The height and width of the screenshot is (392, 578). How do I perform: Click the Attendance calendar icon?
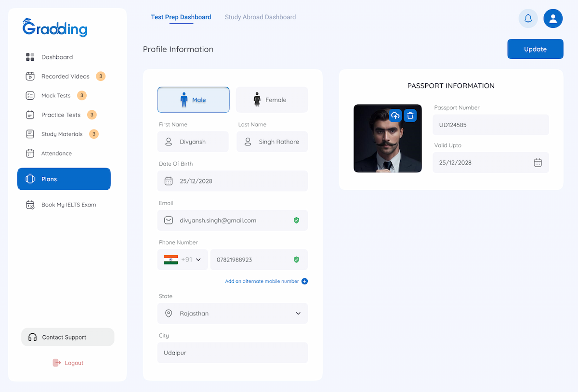coord(30,153)
